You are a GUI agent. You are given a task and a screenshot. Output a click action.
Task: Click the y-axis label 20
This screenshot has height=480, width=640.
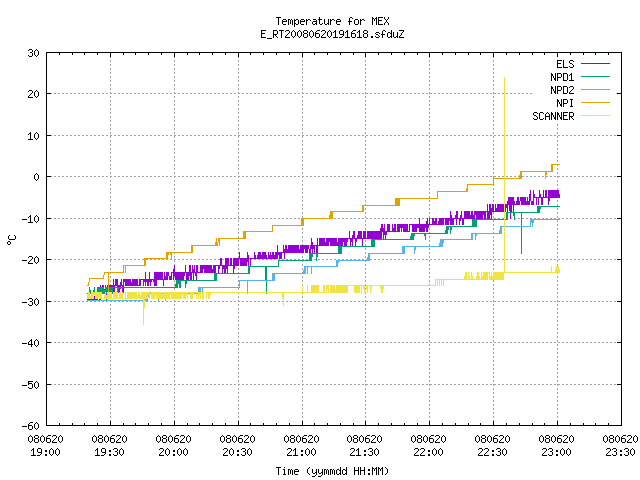[33, 94]
